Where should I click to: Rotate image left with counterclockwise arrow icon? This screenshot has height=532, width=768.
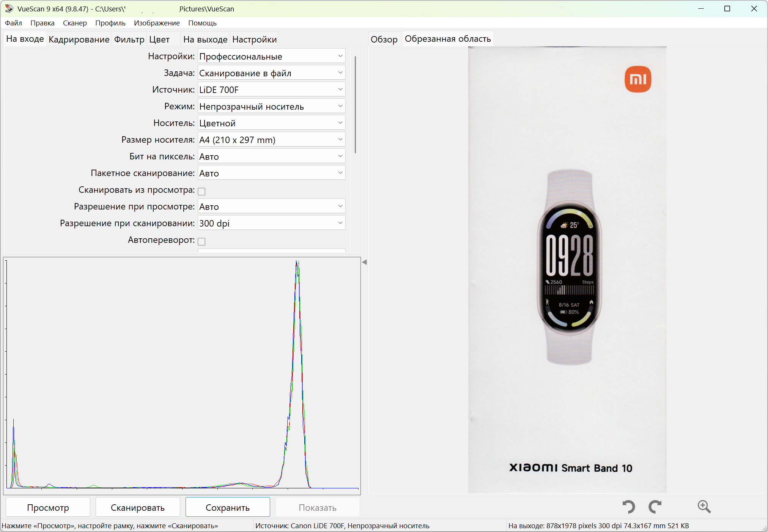point(629,507)
